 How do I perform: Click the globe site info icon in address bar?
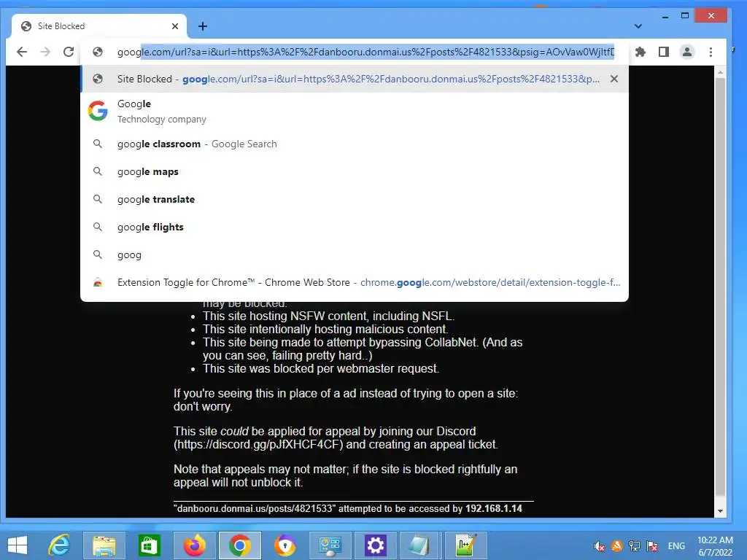98,52
